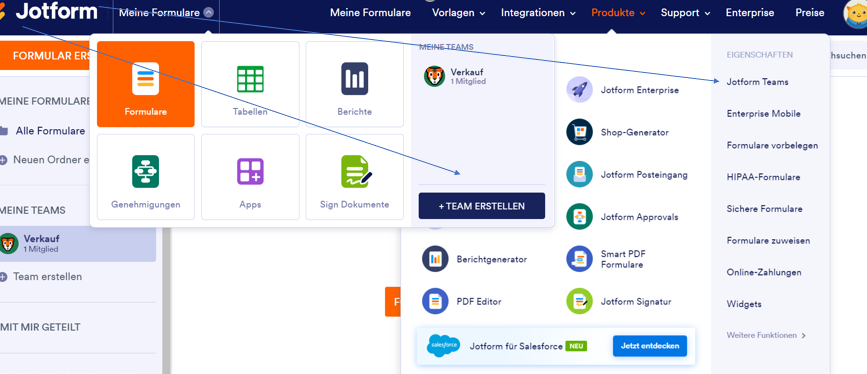Go to Meine Formulare in top navigation
This screenshot has width=867, height=374.
370,13
